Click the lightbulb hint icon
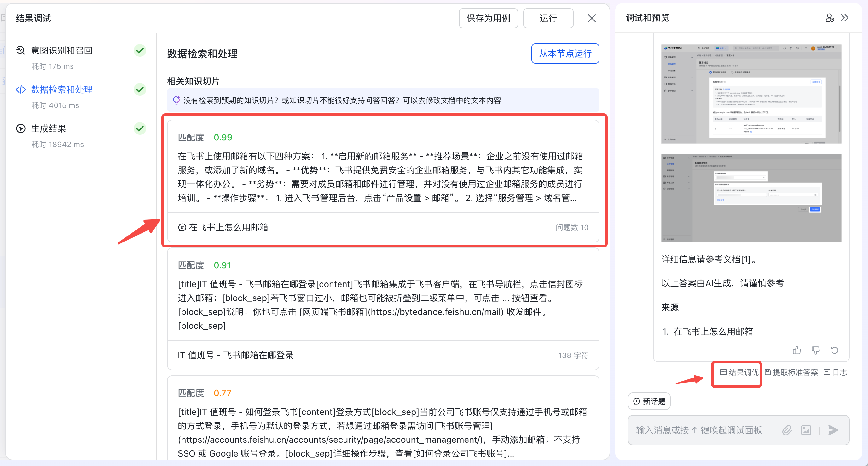This screenshot has height=466, width=868. (176, 100)
